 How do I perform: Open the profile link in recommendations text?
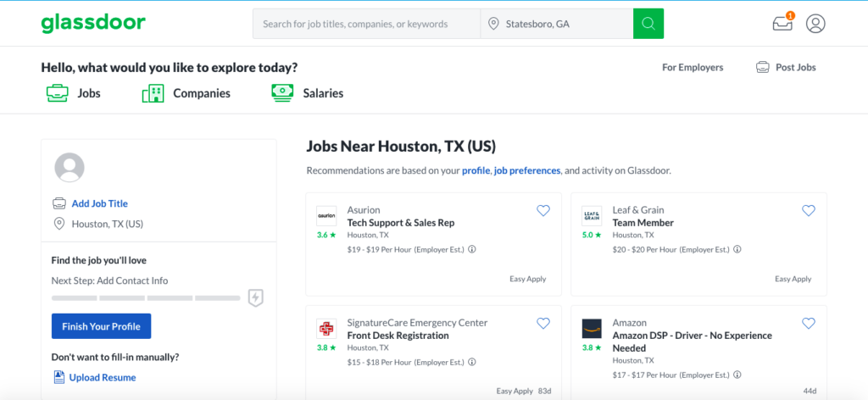tap(476, 170)
